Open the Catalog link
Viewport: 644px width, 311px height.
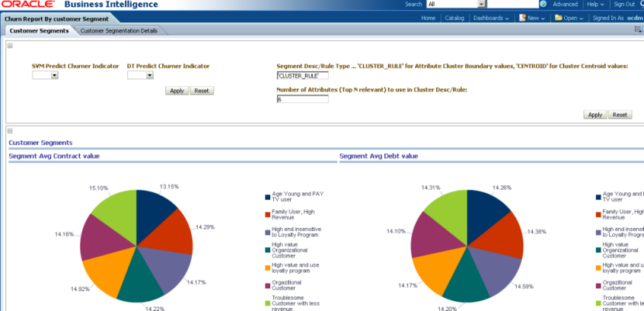coord(454,18)
